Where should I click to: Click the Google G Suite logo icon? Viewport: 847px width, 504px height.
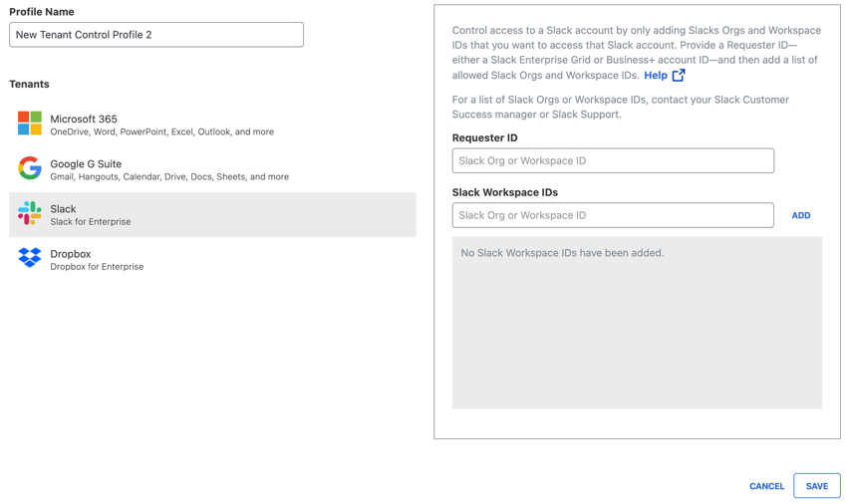(x=30, y=168)
